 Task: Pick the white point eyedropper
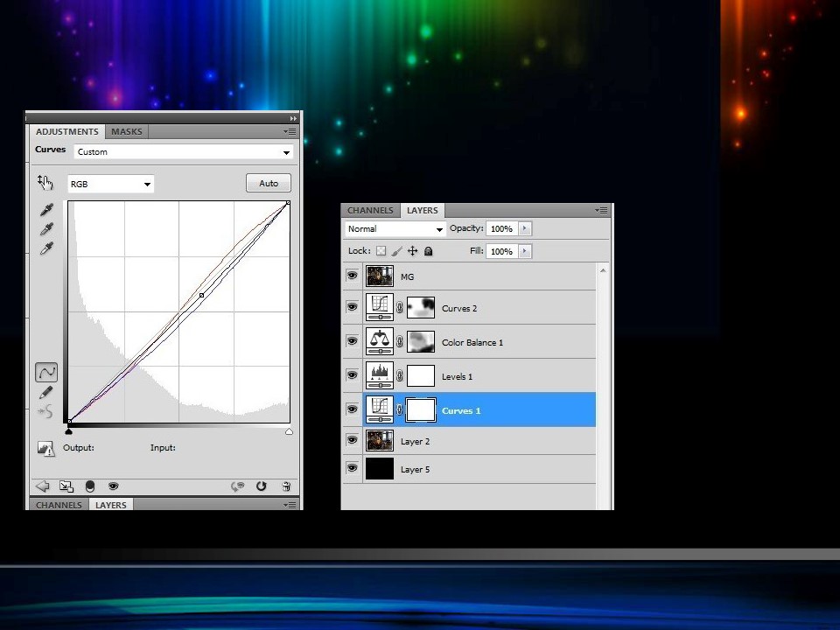point(46,248)
